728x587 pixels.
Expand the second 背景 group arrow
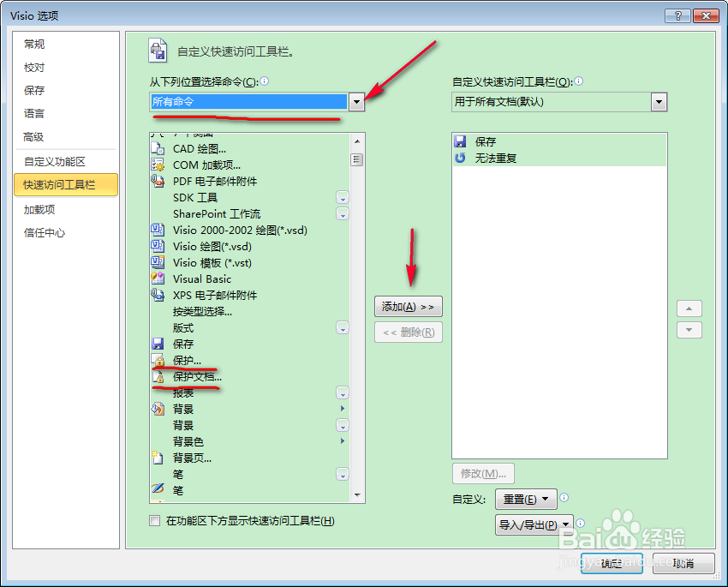tap(343, 425)
